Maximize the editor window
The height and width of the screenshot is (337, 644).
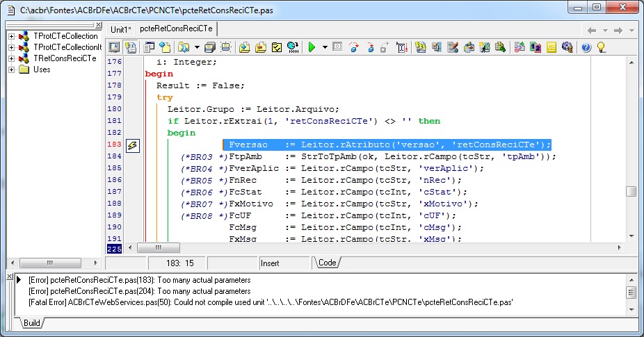pos(597,7)
